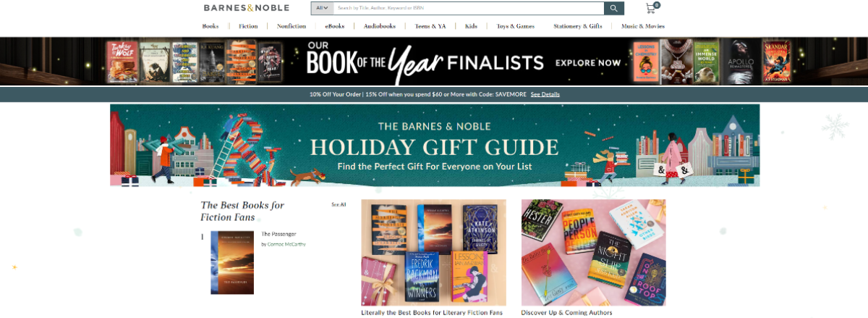Open the Fiction menu

(x=248, y=26)
